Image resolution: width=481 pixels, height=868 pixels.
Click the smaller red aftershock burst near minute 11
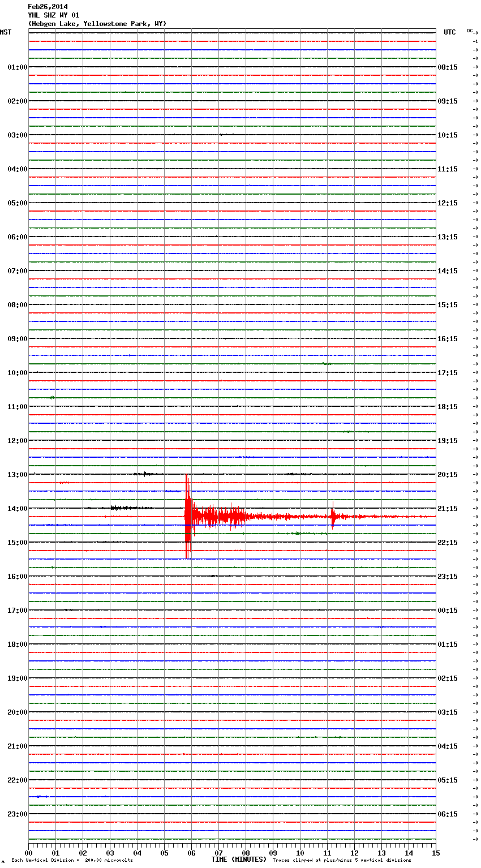pos(333,515)
